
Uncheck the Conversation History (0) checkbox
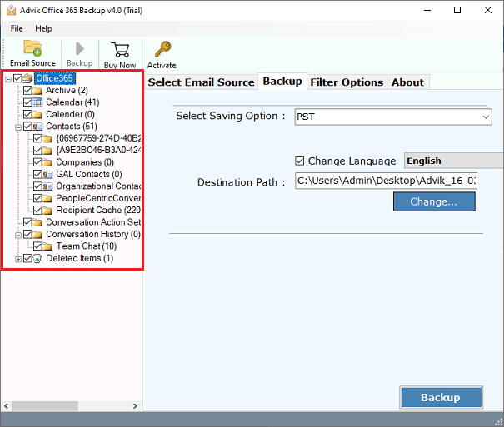click(x=27, y=235)
